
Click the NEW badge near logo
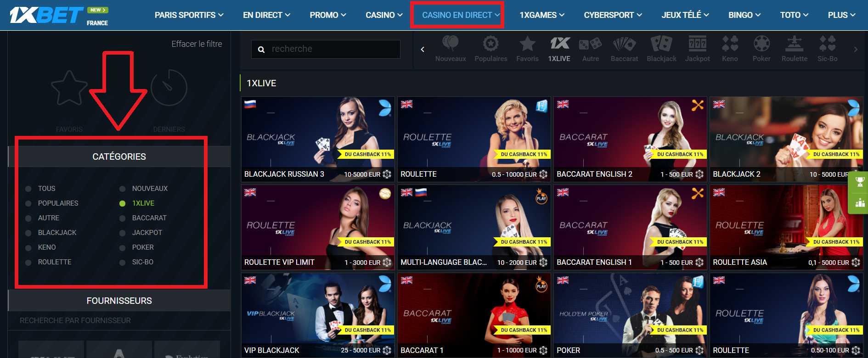coord(98,10)
